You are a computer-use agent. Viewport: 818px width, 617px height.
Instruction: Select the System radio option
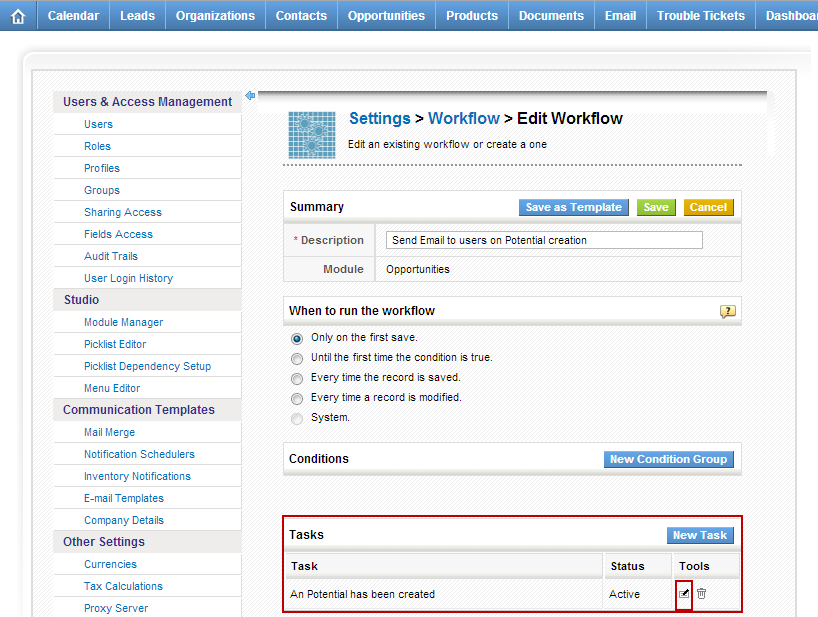[x=297, y=419]
